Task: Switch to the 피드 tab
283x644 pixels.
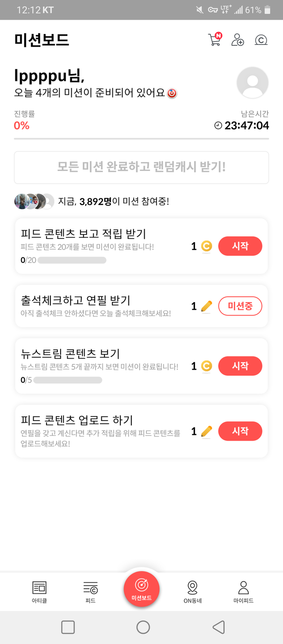Action: coord(90,591)
